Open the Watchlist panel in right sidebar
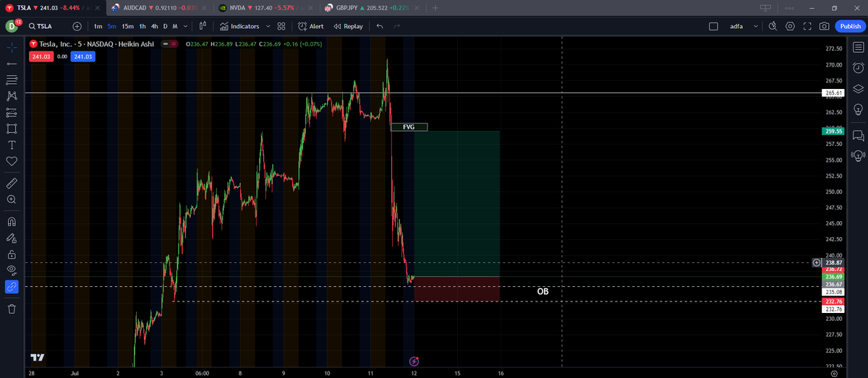This screenshot has height=378, width=868. point(858,48)
